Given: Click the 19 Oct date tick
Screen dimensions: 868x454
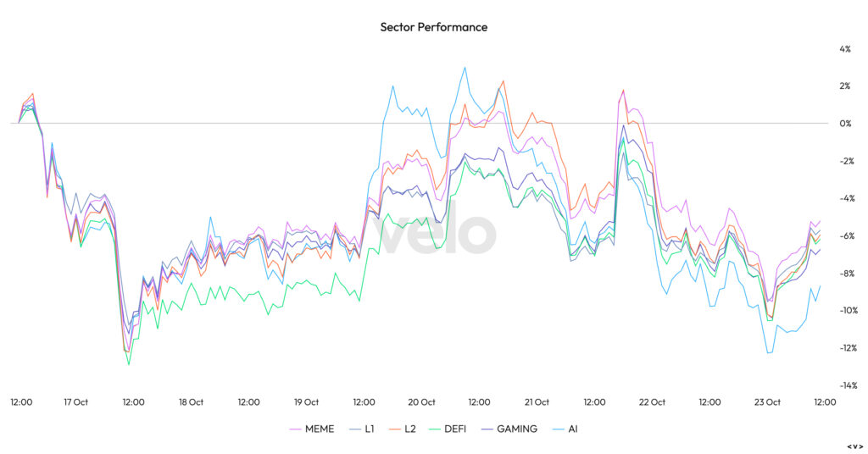Looking at the screenshot, I should [306, 402].
